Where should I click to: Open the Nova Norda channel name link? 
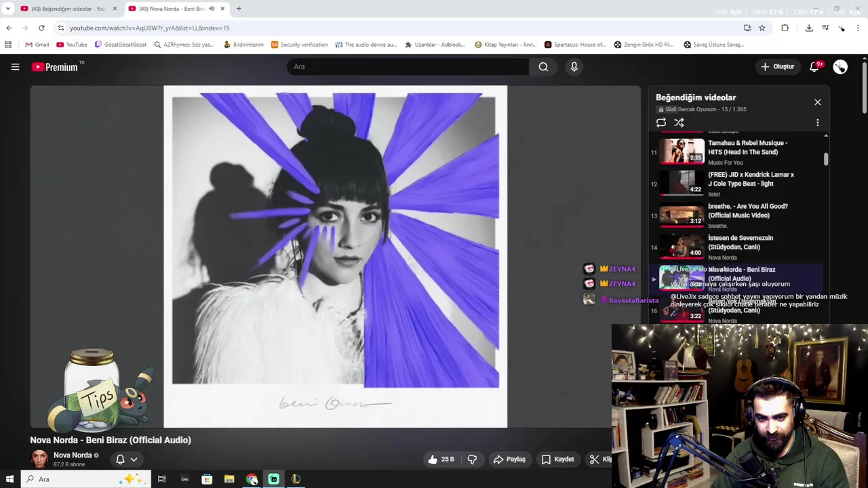click(x=73, y=455)
